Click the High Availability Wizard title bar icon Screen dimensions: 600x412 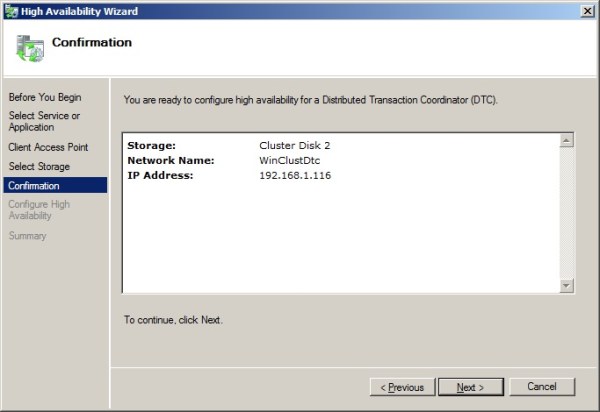pyautogui.click(x=12, y=11)
